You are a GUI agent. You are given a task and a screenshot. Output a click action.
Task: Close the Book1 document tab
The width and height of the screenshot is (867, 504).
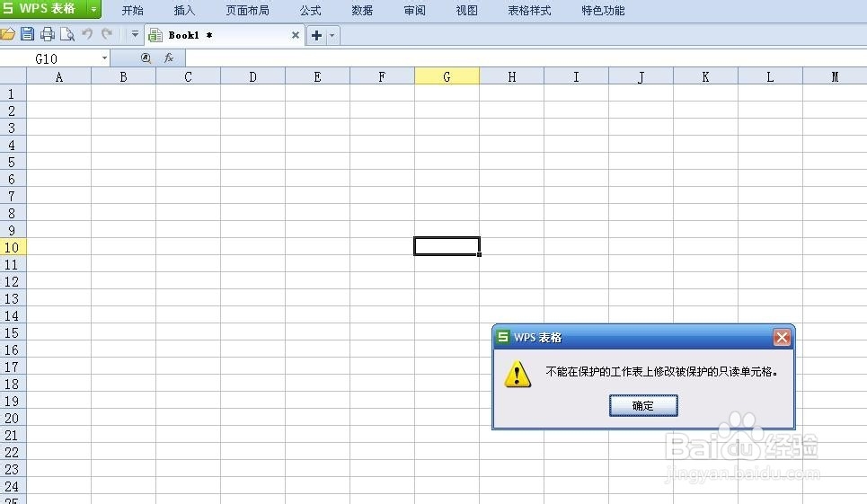coord(296,35)
